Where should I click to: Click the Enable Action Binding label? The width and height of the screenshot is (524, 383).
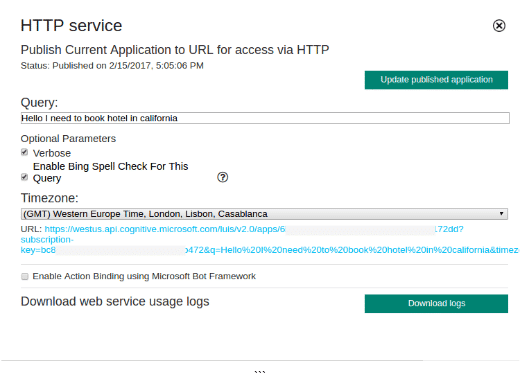tap(144, 276)
